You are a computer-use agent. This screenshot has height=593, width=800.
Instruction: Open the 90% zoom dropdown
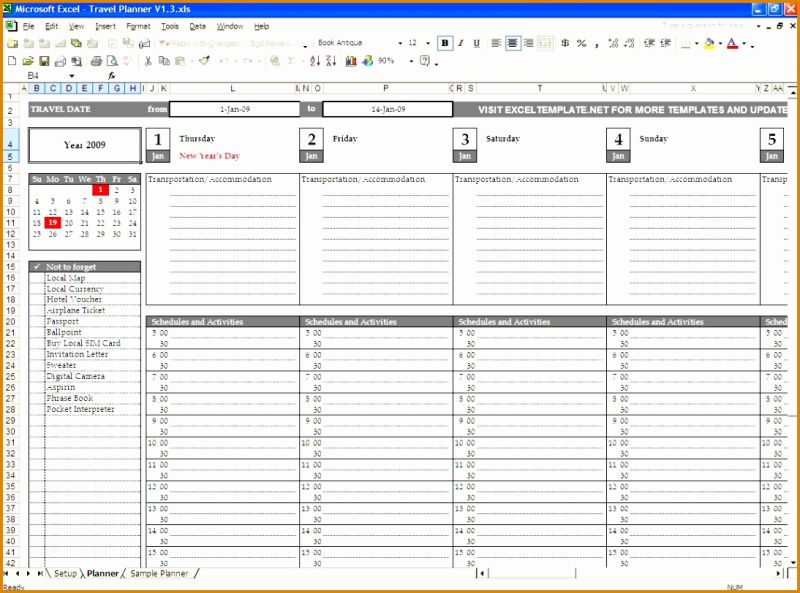(411, 61)
